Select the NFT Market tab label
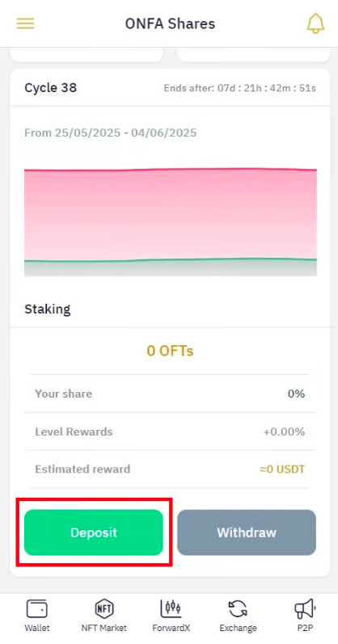Image resolution: width=338 pixels, height=644 pixels. pos(104,628)
